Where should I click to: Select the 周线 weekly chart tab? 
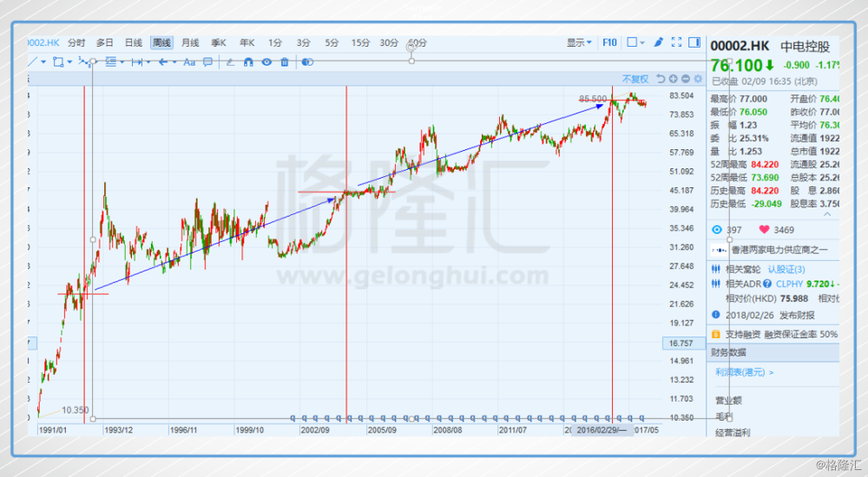[161, 42]
